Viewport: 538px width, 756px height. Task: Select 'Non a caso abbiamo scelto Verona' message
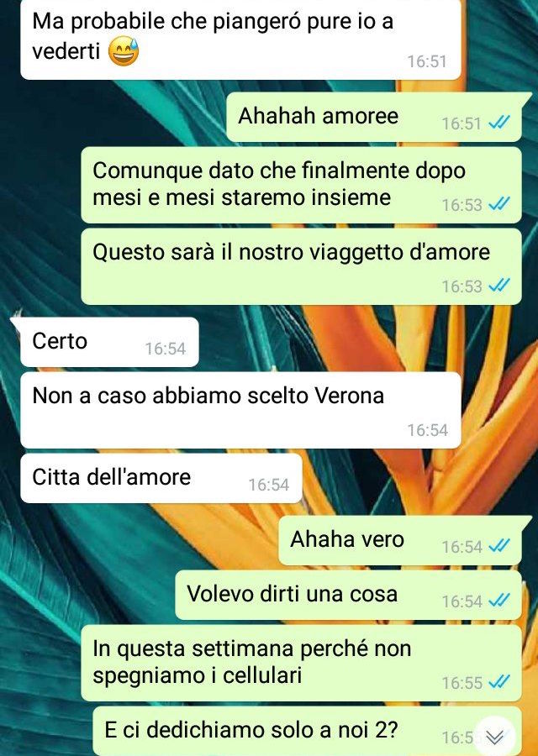pos(240,410)
